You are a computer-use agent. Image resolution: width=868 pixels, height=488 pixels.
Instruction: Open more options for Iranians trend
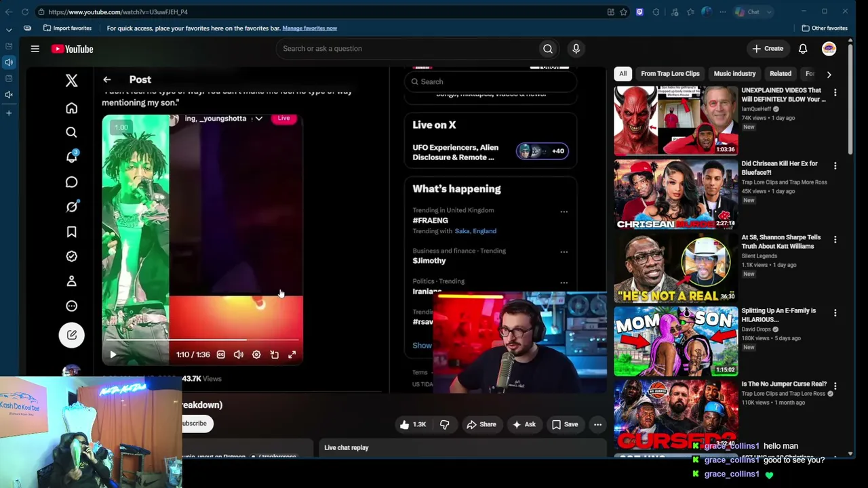564,283
